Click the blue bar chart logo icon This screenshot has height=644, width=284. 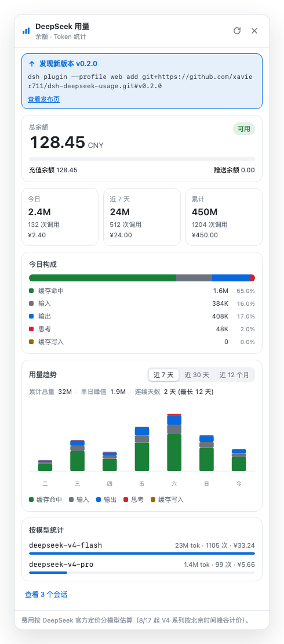26,31
